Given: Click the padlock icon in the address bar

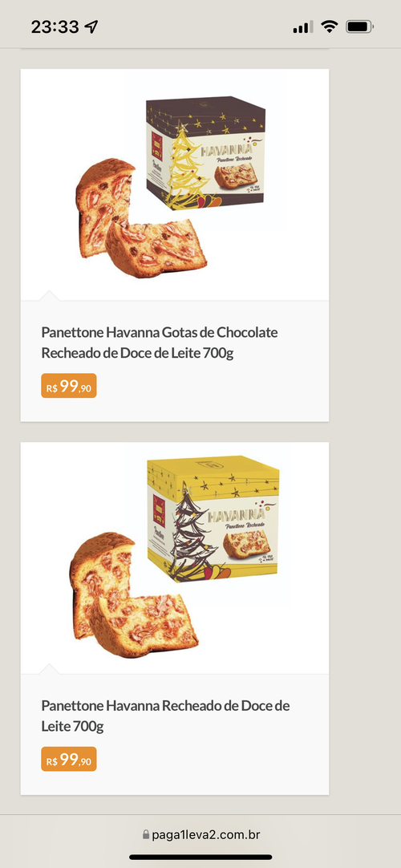Looking at the screenshot, I should [x=146, y=834].
